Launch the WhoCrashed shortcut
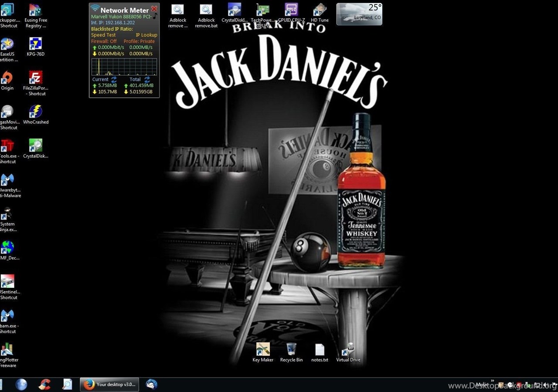 (x=36, y=112)
